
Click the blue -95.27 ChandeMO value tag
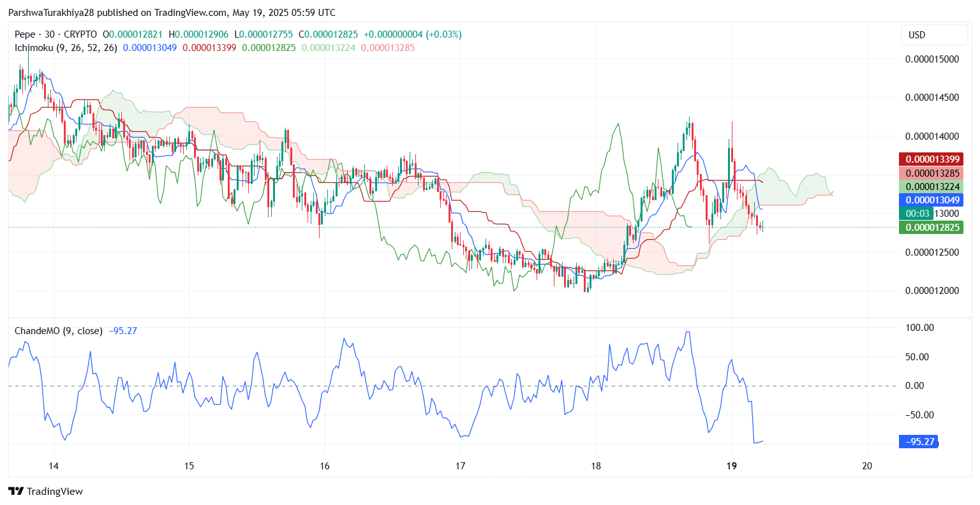coord(919,441)
